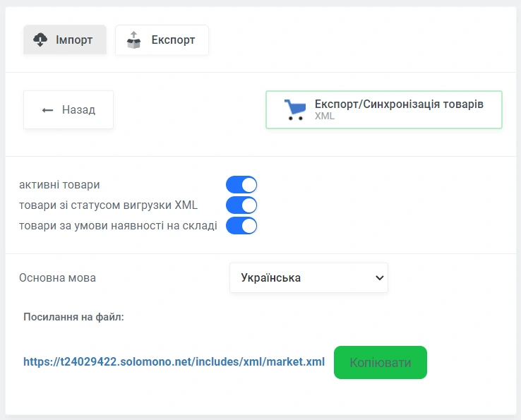Click the "товари зі статусом вигрузки XML" label
The height and width of the screenshot is (420, 521).
click(x=108, y=205)
